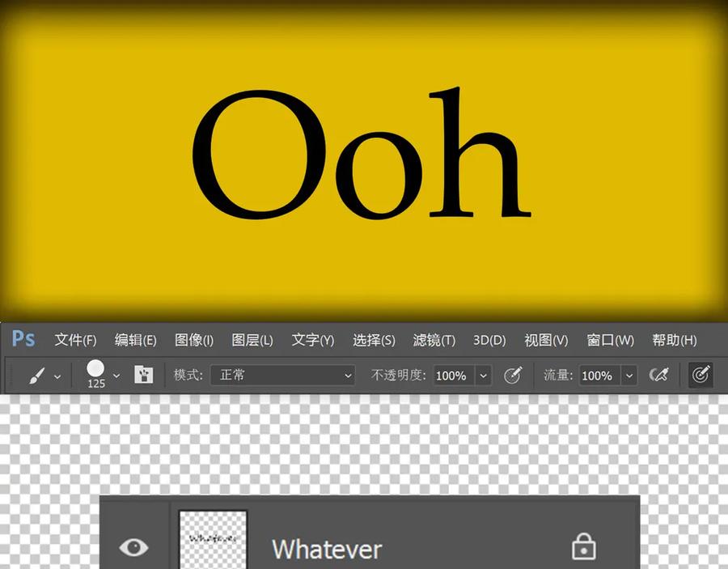728x569 pixels.
Task: Click the Photoshop Ps logo icon
Action: [23, 338]
